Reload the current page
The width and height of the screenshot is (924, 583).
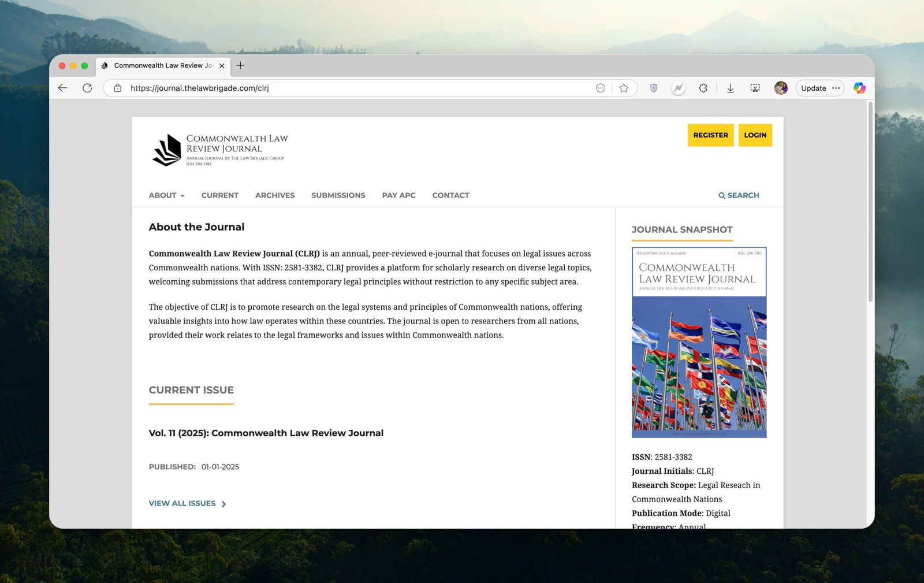87,88
